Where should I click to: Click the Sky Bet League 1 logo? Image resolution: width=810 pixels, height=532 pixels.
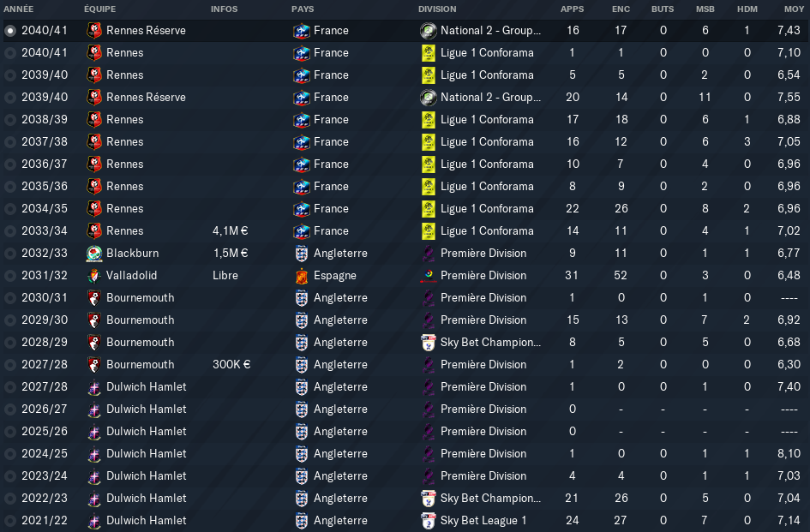(429, 520)
